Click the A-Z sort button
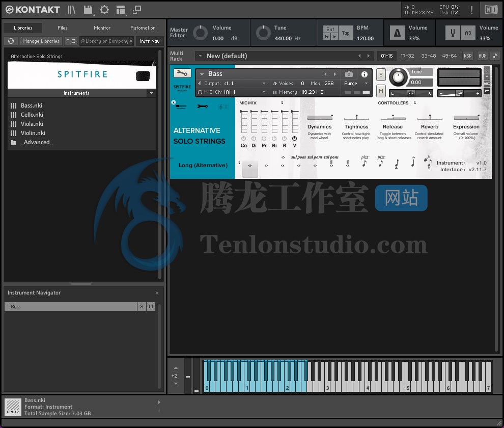Screen dimensions: 504x428 [70, 41]
